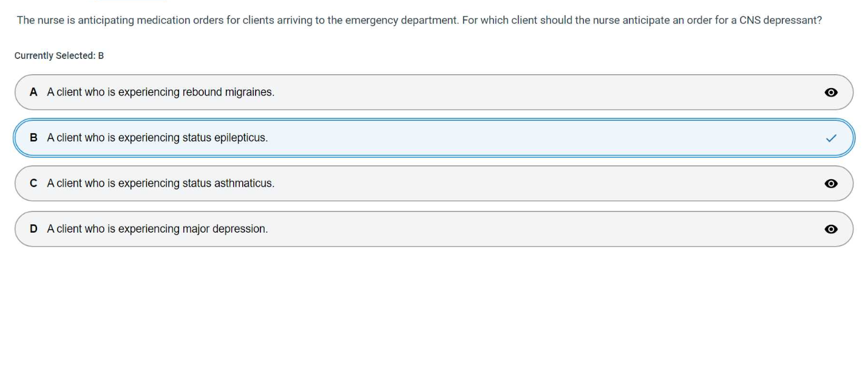This screenshot has width=868, height=384.
Task: Click the word 'migraines' in option A
Action: tap(249, 92)
